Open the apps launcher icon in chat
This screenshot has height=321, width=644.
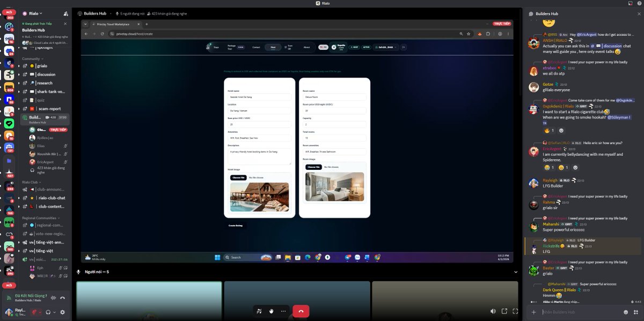click(635, 312)
